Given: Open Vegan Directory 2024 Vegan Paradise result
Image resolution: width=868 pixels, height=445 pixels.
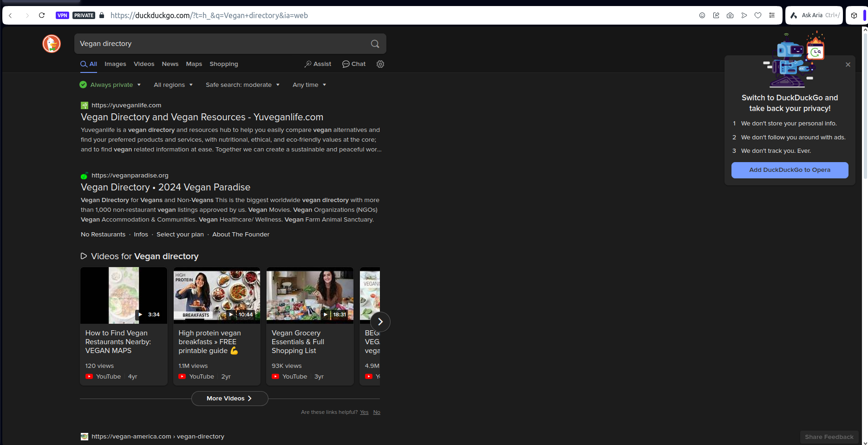Looking at the screenshot, I should pos(165,187).
